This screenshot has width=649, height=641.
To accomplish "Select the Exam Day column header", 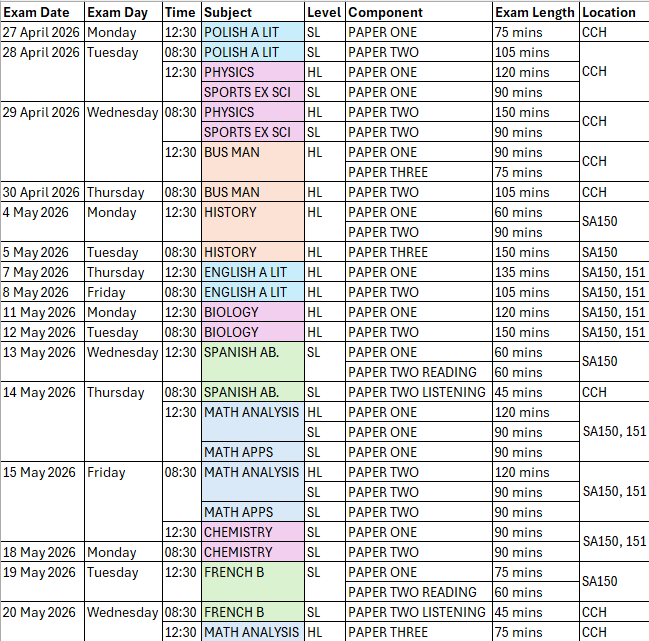I will pos(122,12).
